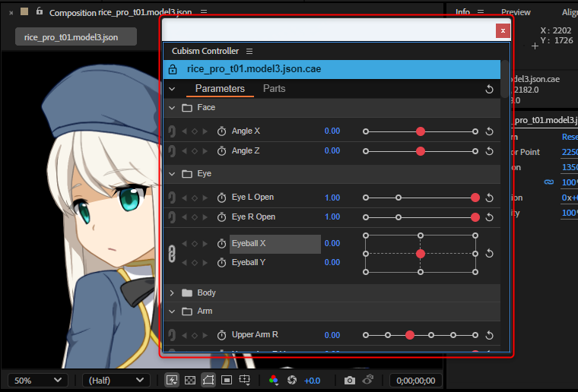578x392 pixels.
Task: Reset the Eye L Open parameter
Action: pyautogui.click(x=489, y=198)
